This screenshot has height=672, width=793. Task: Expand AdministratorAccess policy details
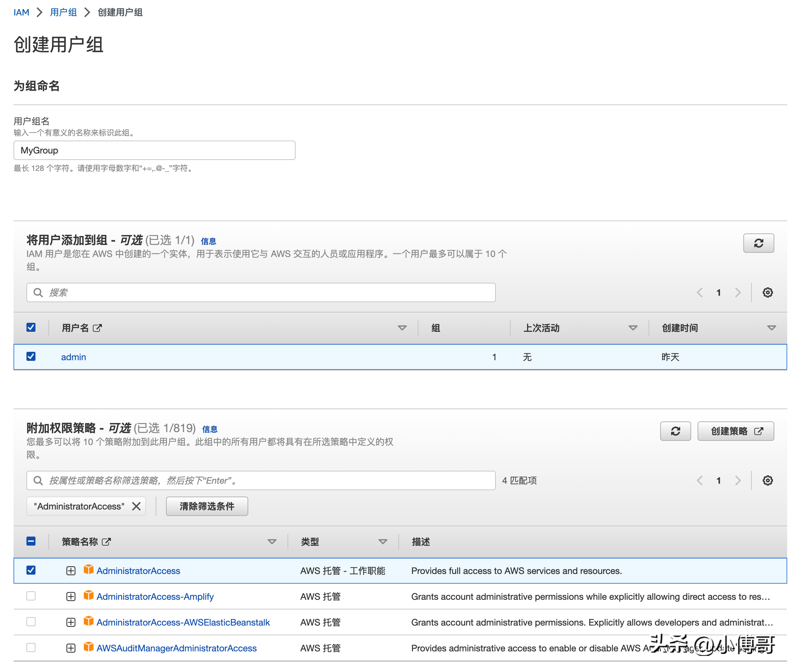pos(71,571)
